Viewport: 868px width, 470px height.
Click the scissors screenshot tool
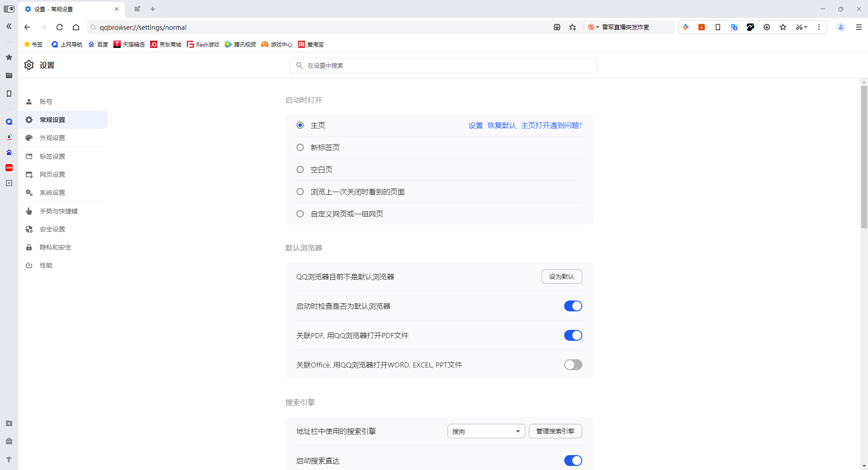(x=799, y=27)
